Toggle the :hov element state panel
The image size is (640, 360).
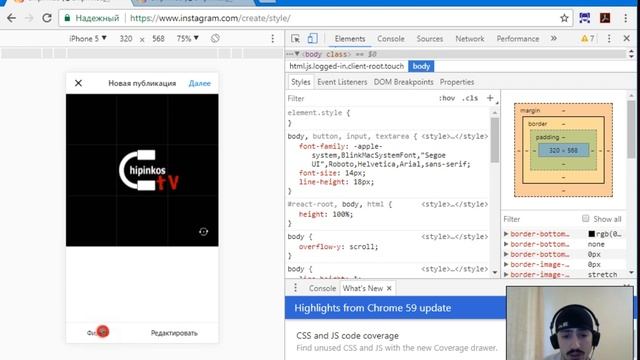447,98
